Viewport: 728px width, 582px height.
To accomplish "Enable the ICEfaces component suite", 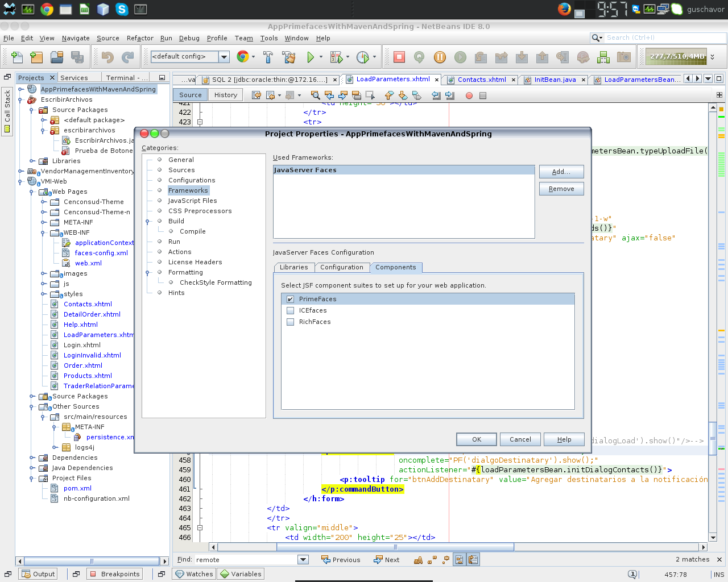I will pos(291,310).
